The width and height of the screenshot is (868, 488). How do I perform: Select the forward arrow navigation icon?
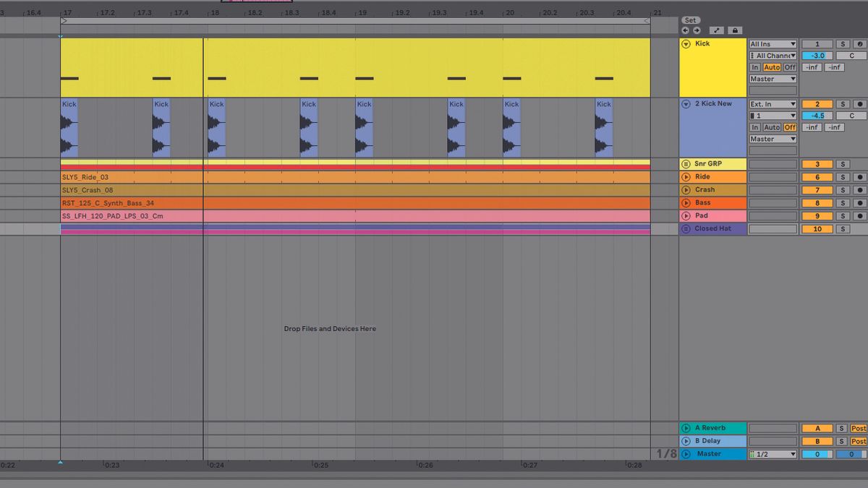tap(697, 30)
